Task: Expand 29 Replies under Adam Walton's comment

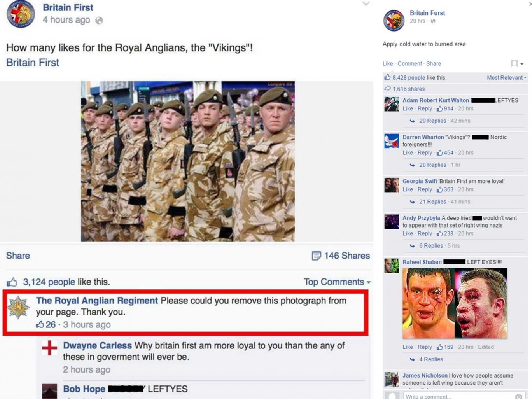Action: pyautogui.click(x=432, y=121)
